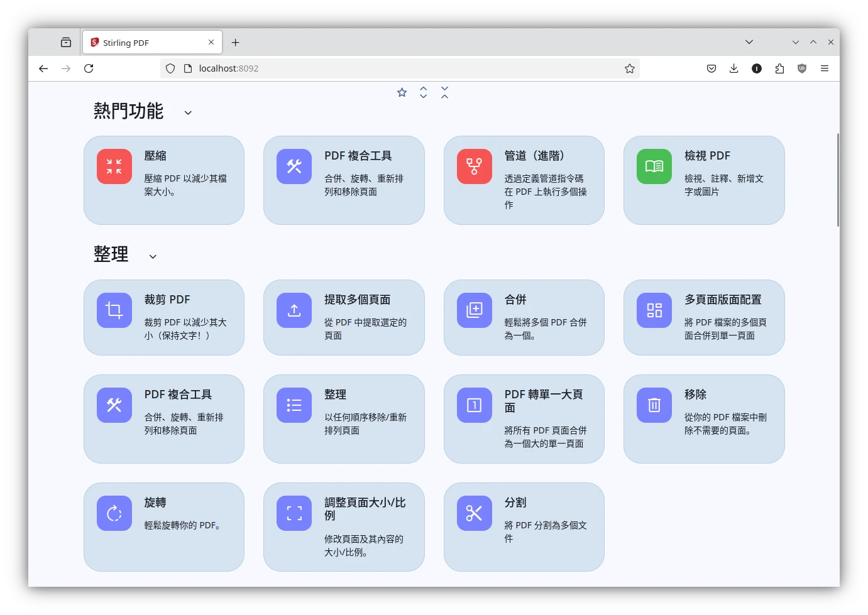Click the multi-page layout (多頁面版面配置) grid icon
868x615 pixels.
point(654,310)
